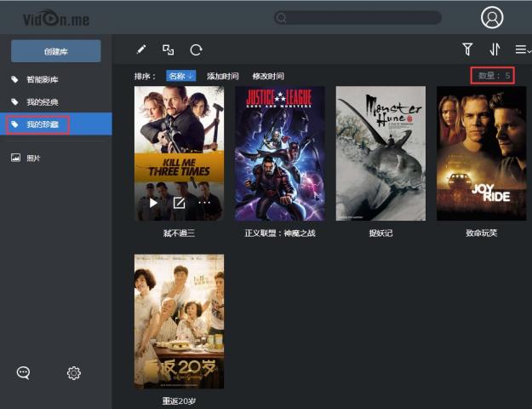Focus the top search field
The width and height of the screenshot is (532, 409).
358,17
